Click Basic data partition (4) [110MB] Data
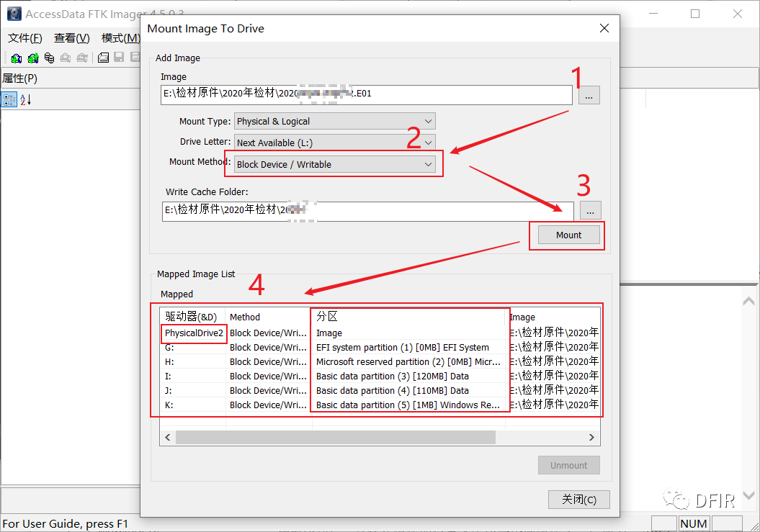The height and width of the screenshot is (532, 760). coord(392,390)
